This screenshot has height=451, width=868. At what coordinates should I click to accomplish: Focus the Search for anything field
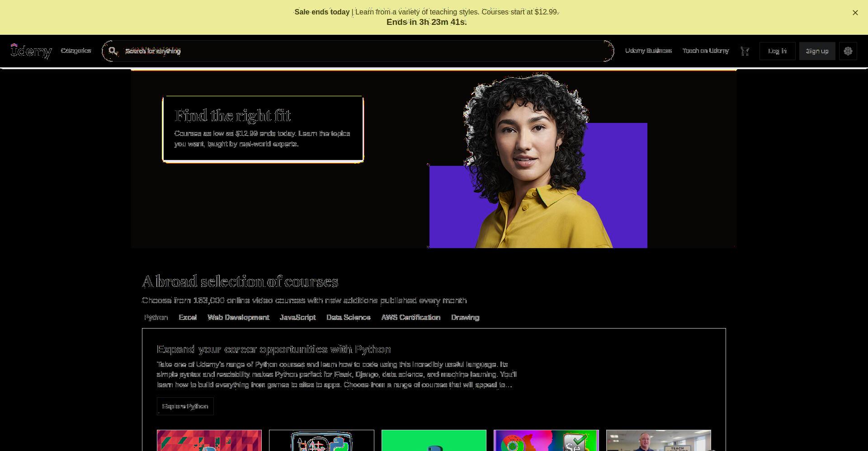[x=358, y=51]
